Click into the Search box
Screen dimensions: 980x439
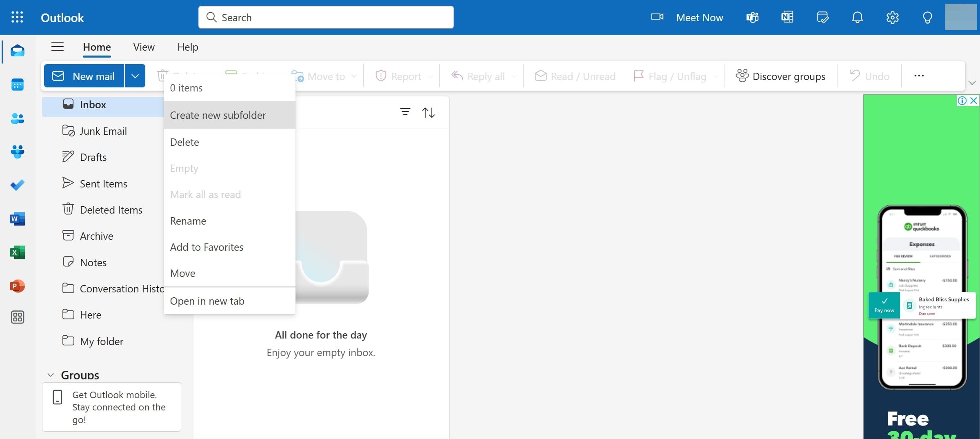(326, 18)
